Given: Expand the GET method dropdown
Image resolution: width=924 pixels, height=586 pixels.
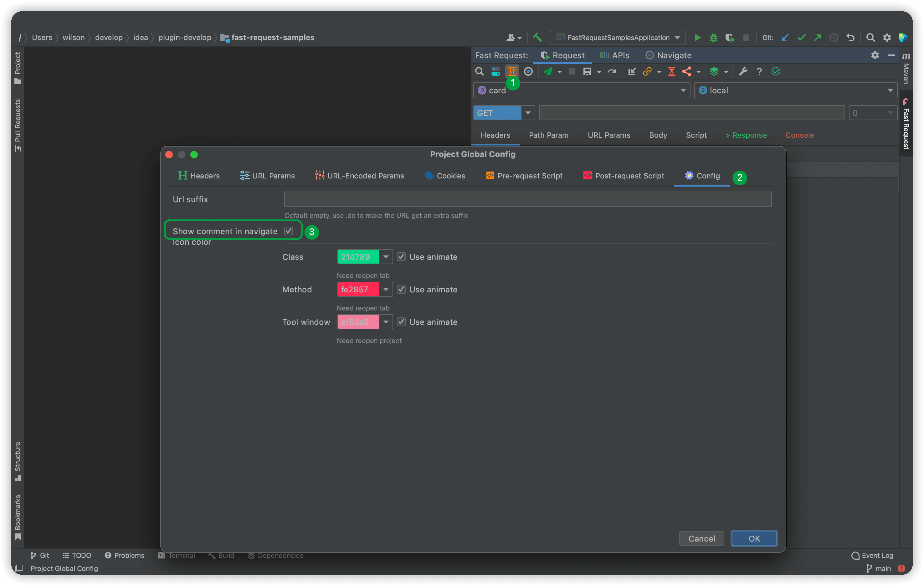Looking at the screenshot, I should coord(528,112).
